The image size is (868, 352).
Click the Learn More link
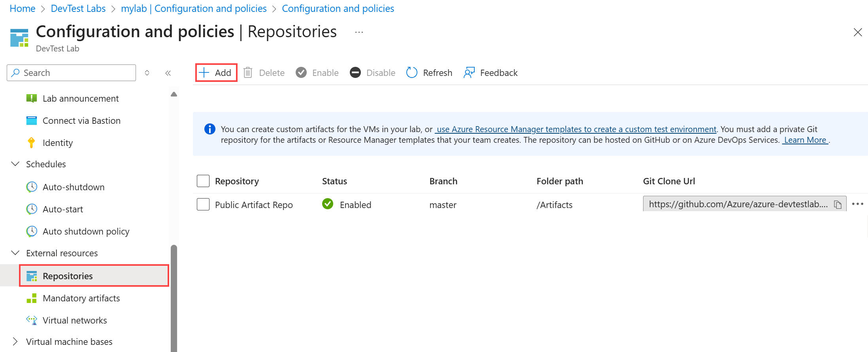click(x=805, y=140)
